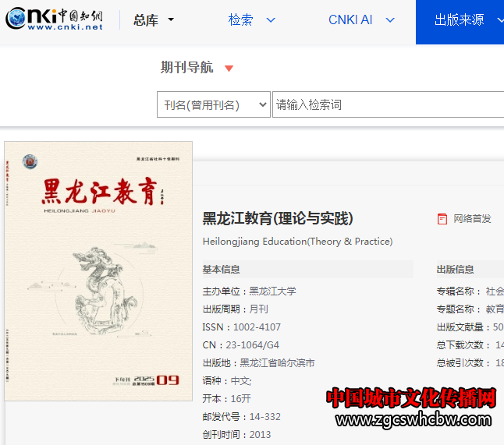Image resolution: width=504 pixels, height=445 pixels.
Task: Click the 黑龙江大学 sponsor name
Action: coord(272,291)
